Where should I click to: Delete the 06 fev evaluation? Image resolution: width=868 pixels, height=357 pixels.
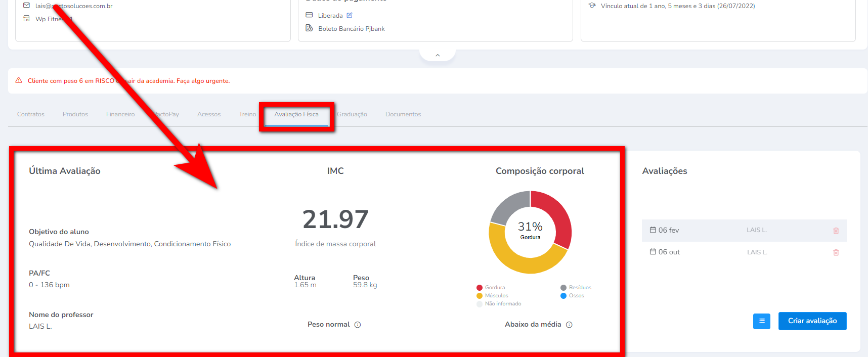click(x=836, y=231)
